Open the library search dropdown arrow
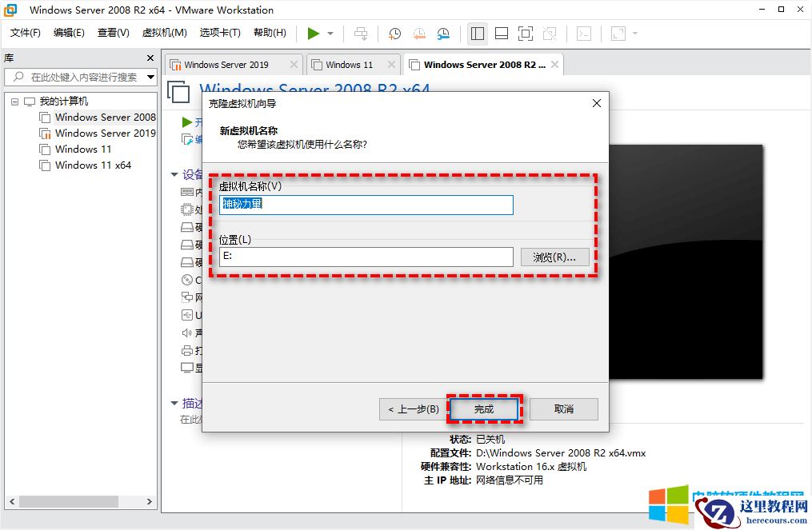Image resolution: width=812 pixels, height=530 pixels. click(150, 77)
